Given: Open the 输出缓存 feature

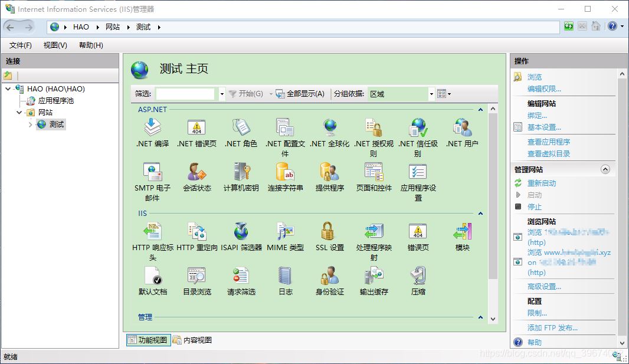Looking at the screenshot, I should tap(374, 281).
